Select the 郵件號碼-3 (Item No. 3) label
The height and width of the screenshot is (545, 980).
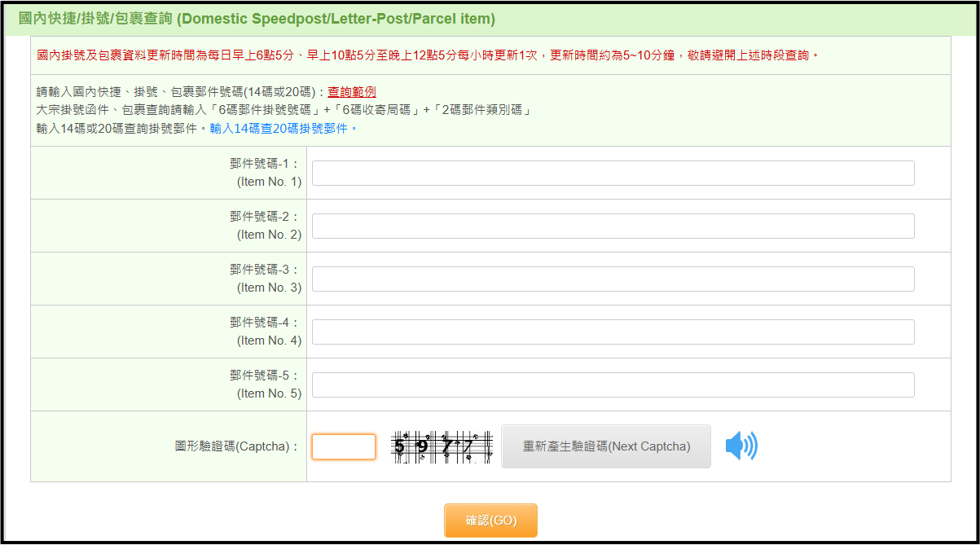(266, 279)
